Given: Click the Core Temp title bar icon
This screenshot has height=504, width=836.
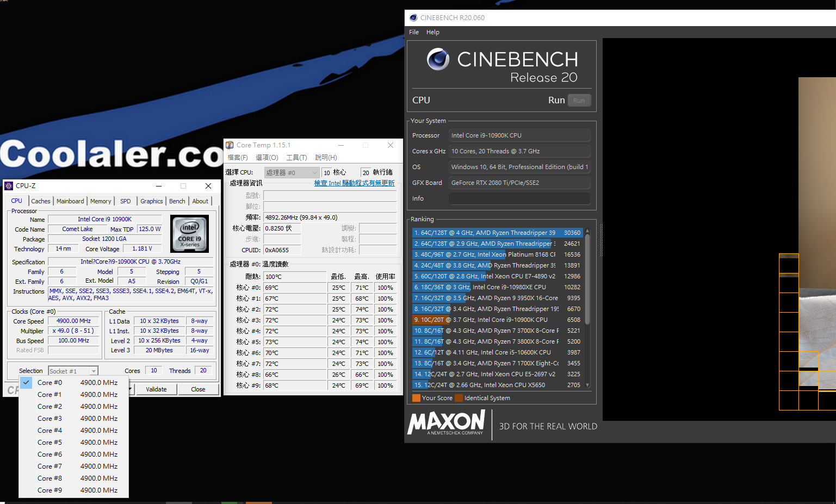Looking at the screenshot, I should 230,145.
